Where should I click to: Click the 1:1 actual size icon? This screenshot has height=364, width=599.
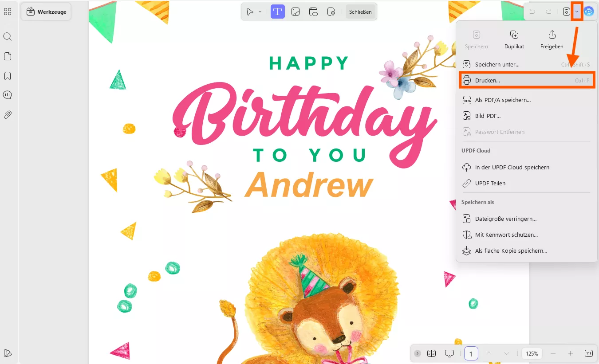click(589, 353)
